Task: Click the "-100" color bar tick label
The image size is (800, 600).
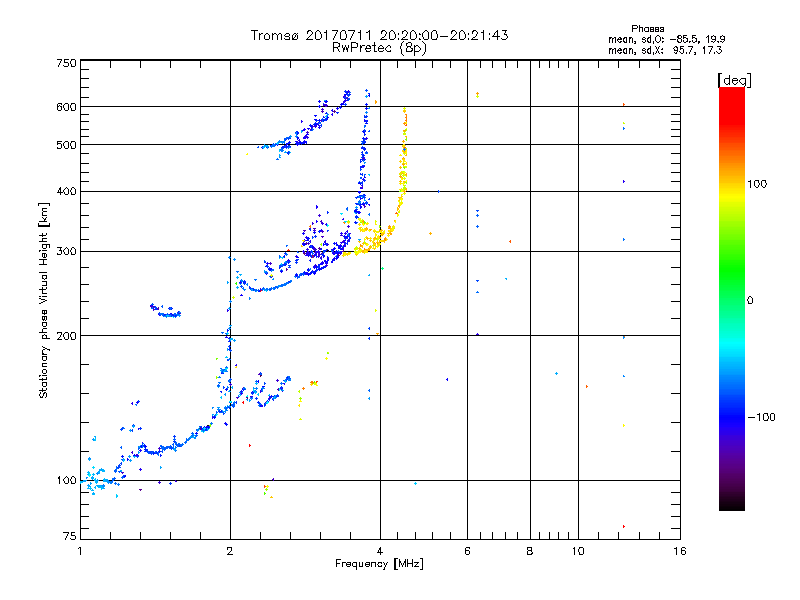Action: coord(761,417)
